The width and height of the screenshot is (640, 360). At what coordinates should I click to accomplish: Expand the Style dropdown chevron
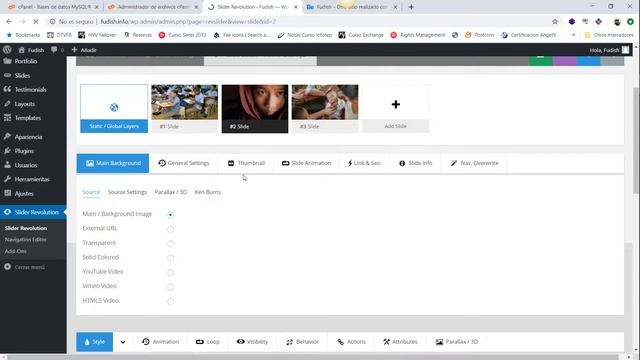123,342
